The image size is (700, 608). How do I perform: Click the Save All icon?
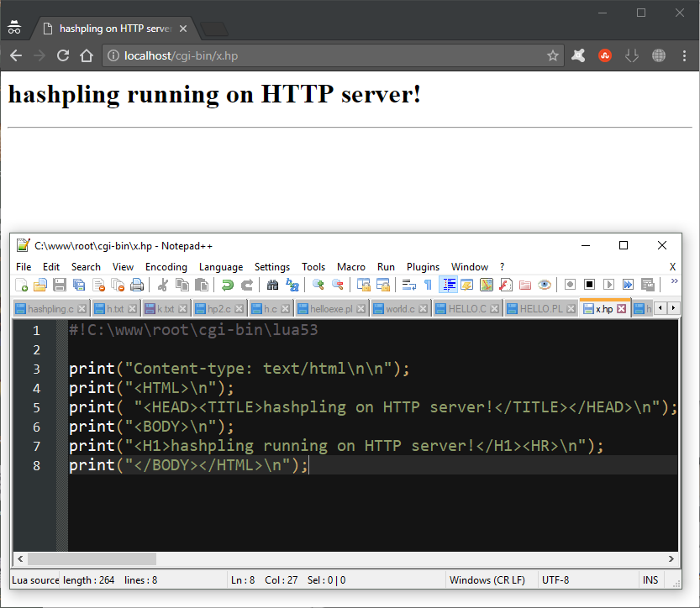pos(79,285)
